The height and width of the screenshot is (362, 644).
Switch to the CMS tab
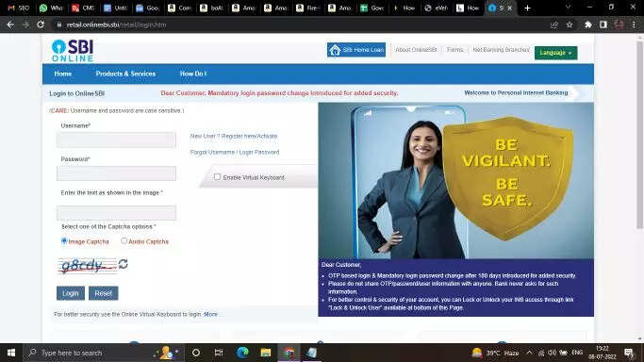click(83, 8)
